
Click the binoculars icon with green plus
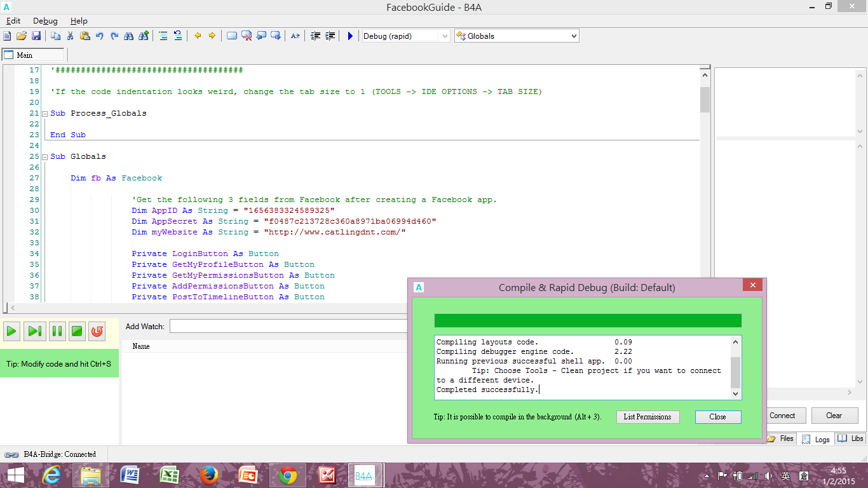click(x=144, y=36)
